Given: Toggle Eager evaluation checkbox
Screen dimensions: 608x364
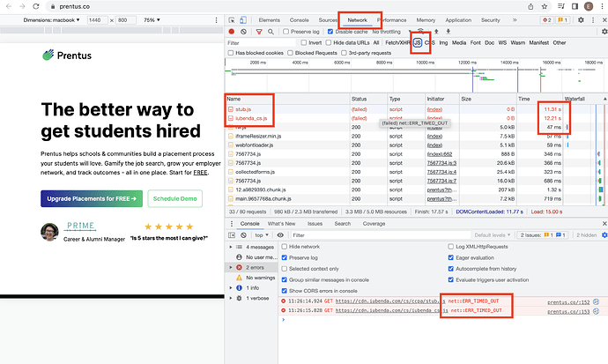Looking at the screenshot, I should (x=450, y=257).
